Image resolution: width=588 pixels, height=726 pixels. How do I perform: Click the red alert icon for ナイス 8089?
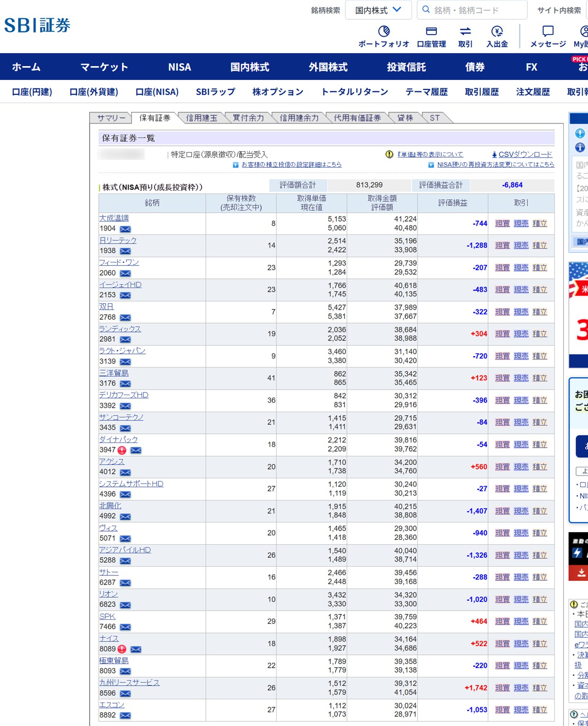[122, 649]
